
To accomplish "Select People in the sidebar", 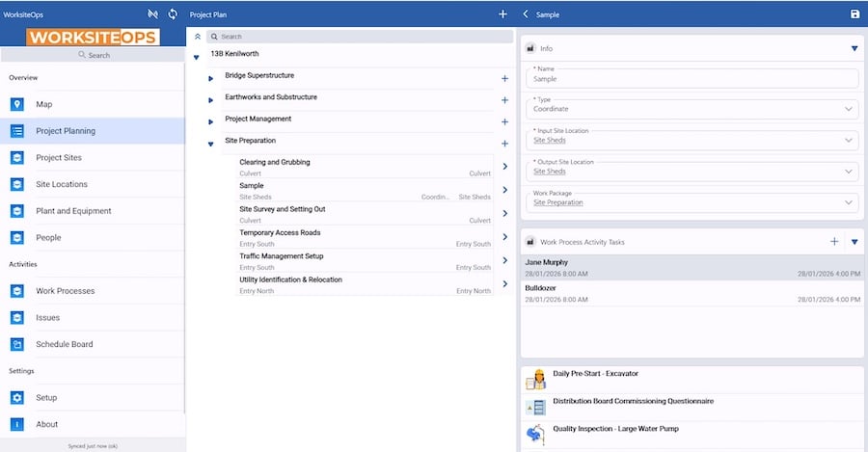I will tap(93, 237).
